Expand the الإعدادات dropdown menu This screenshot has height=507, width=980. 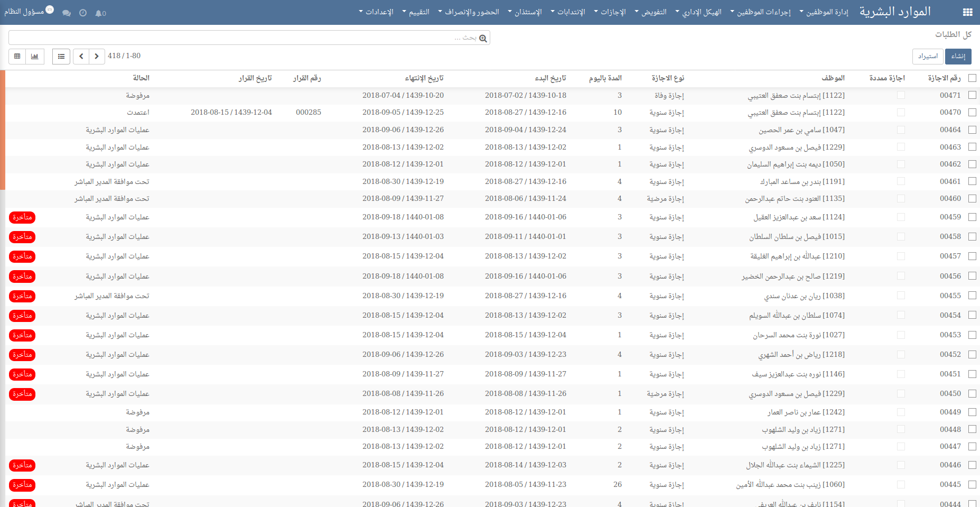pos(376,12)
